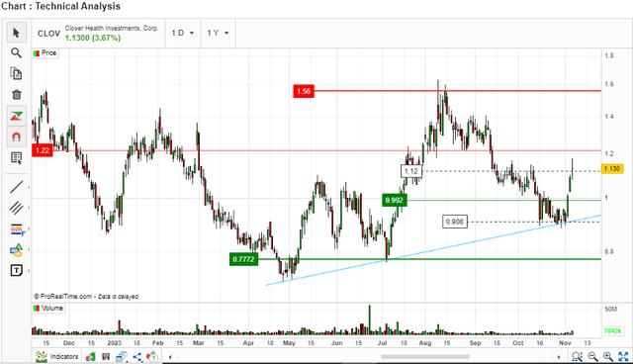633x364 pixels.
Task: Open the Indicators menu
Action: click(x=57, y=357)
